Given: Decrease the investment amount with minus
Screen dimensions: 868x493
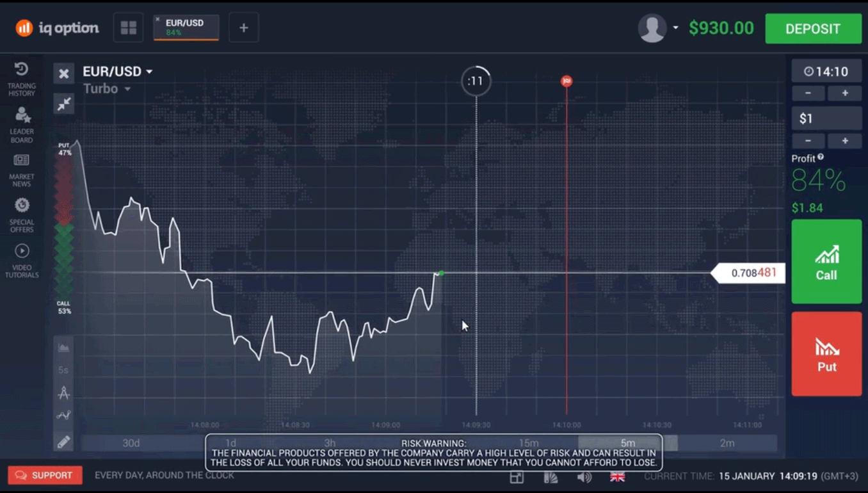Looking at the screenshot, I should tap(808, 141).
